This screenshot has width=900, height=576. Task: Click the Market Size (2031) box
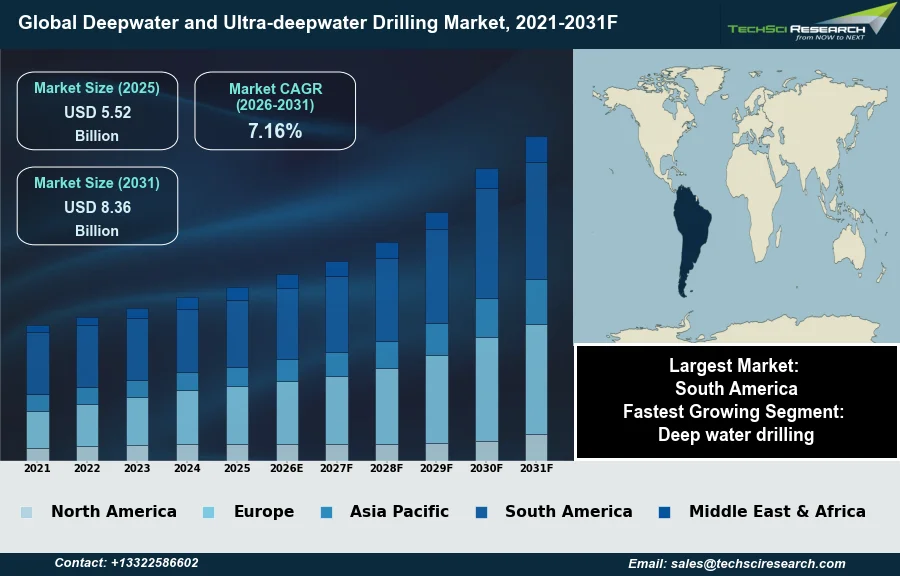(97, 206)
